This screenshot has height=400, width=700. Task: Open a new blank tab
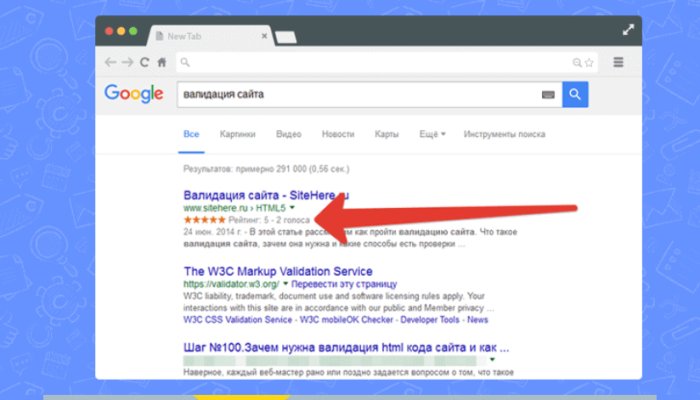[286, 38]
